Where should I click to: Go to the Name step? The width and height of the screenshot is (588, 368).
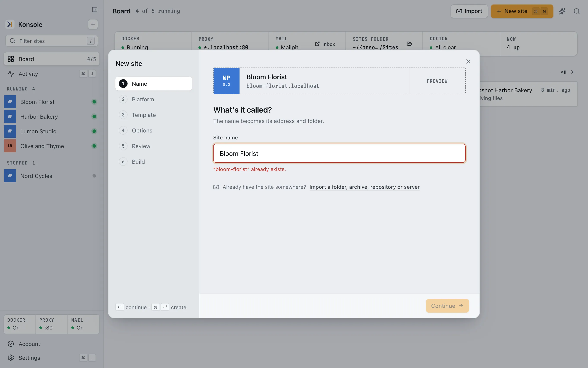point(153,84)
